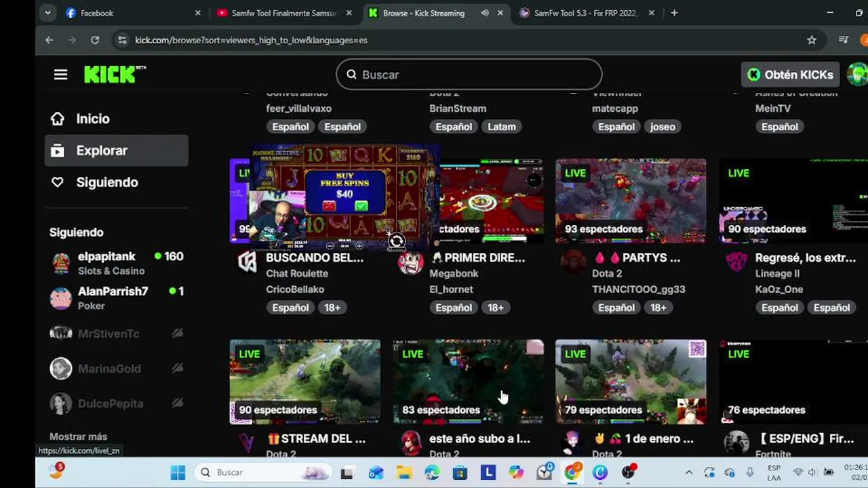Click the Obtén KICKs button
Viewport: 868px width, 488px height.
[791, 75]
